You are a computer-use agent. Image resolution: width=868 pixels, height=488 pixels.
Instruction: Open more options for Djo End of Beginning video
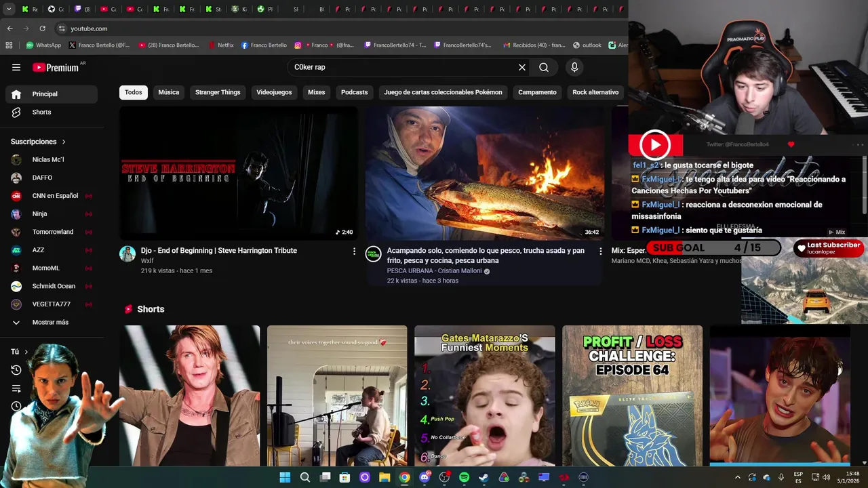click(x=354, y=251)
